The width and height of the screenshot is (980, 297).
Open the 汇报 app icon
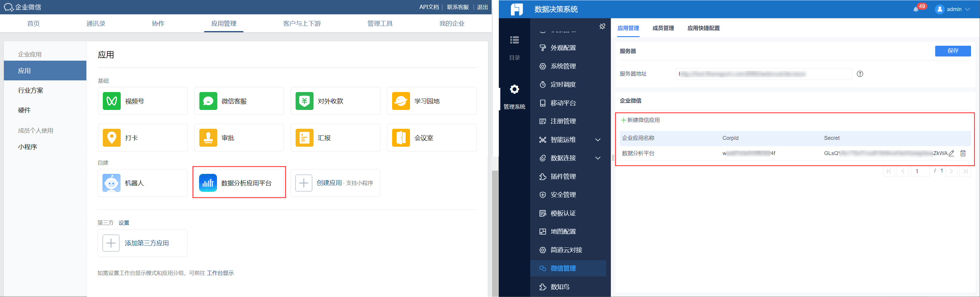[304, 138]
